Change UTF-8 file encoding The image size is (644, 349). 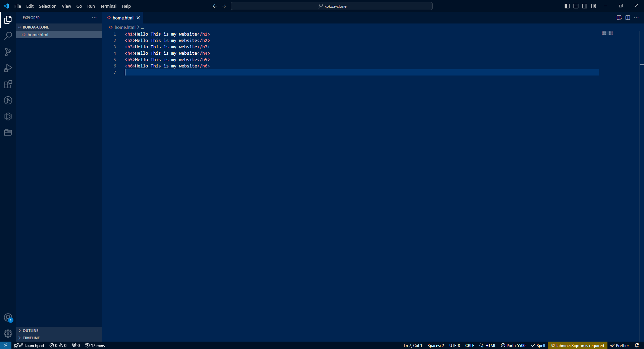tap(454, 345)
